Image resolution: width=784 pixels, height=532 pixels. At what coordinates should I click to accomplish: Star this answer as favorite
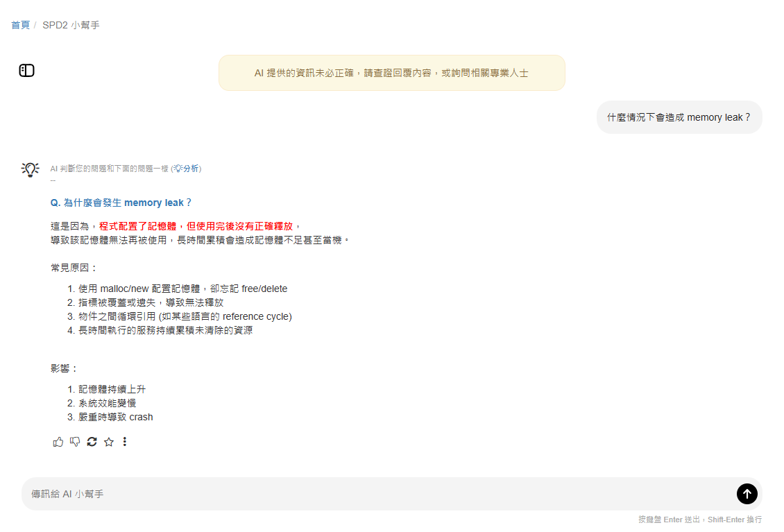click(108, 442)
